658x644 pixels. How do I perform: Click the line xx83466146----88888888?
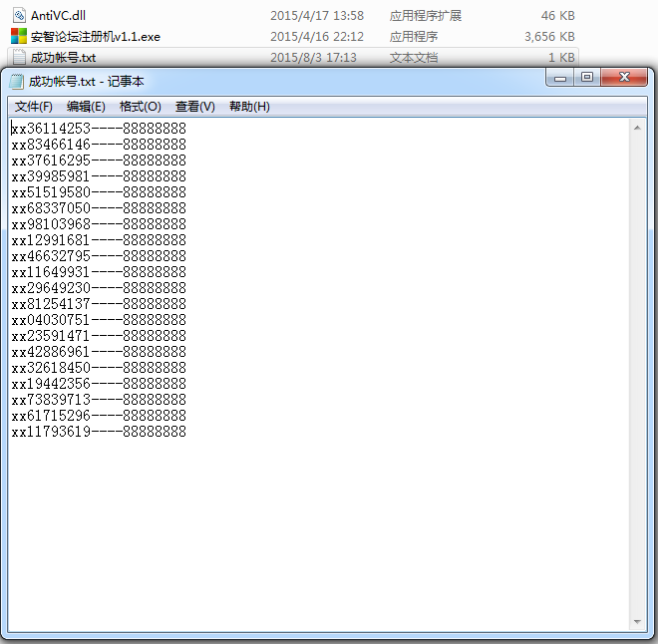tap(99, 145)
